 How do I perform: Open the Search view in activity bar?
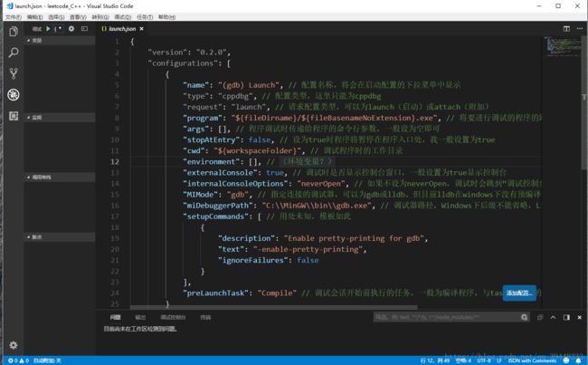(14, 53)
